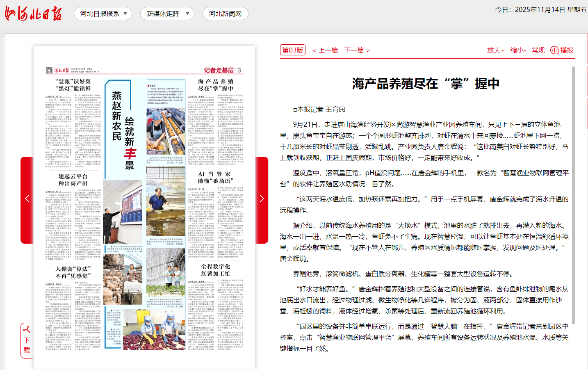Image resolution: width=588 pixels, height=370 pixels.
Task: Click the date display 2025年11月14日
Action: click(x=540, y=11)
